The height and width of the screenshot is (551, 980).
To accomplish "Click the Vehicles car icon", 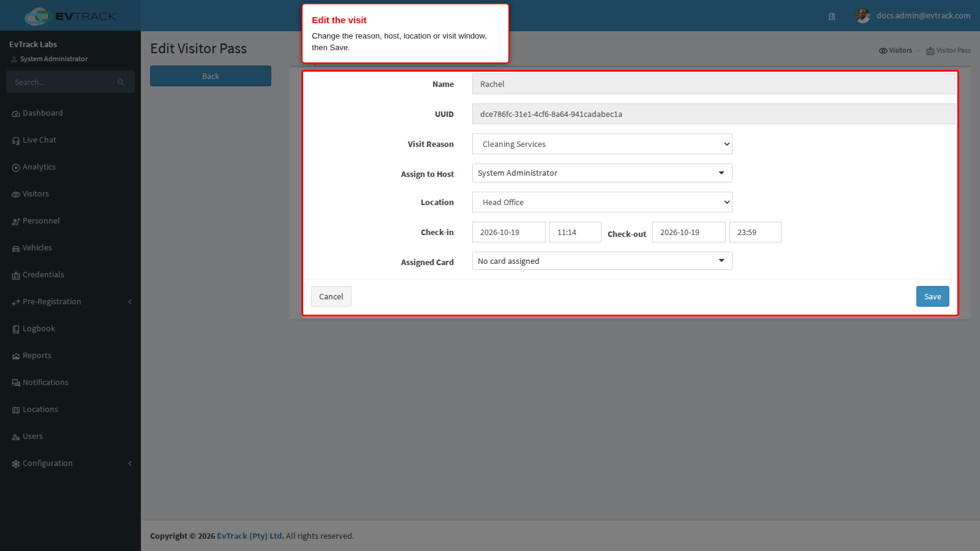I will 16,249.
